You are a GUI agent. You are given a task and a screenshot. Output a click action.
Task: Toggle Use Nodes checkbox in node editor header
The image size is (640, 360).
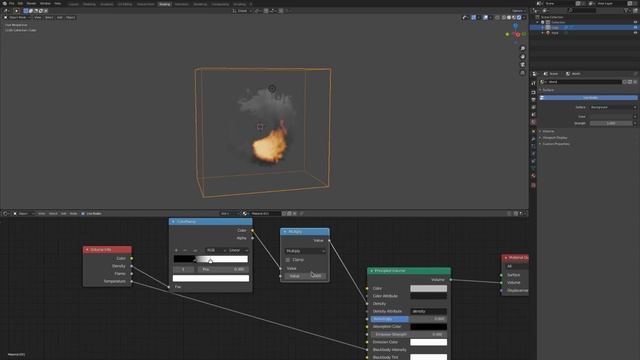(x=83, y=213)
